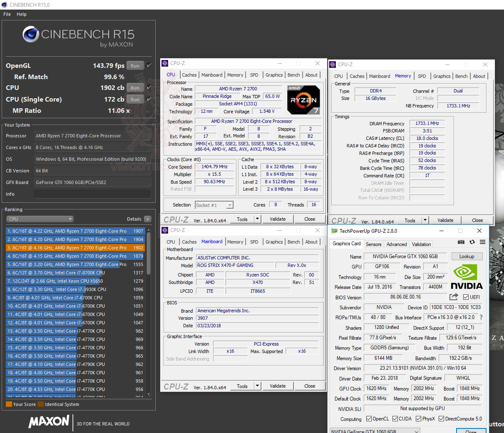
Task: Click the MAXON logo at the bottom
Action: tap(49, 422)
